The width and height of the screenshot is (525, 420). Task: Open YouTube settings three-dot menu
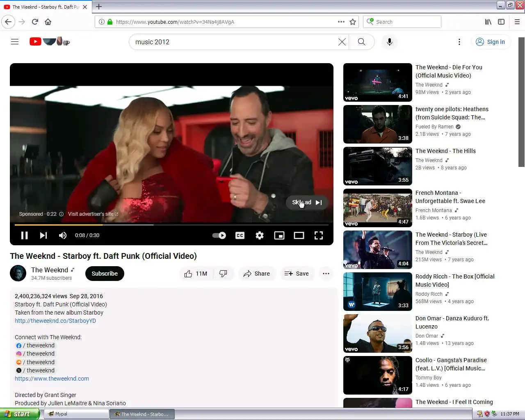(x=459, y=42)
